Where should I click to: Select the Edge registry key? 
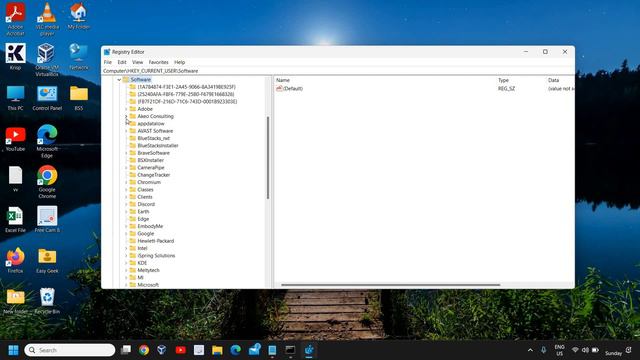point(143,219)
